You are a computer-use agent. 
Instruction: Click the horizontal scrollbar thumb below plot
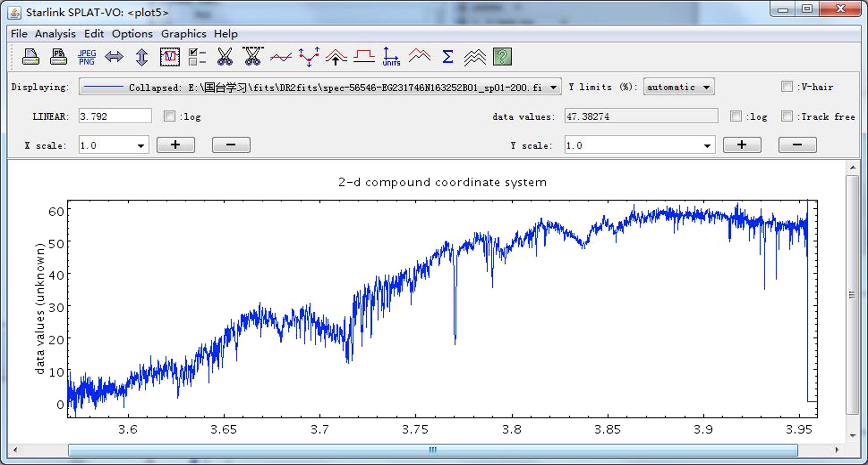click(433, 450)
